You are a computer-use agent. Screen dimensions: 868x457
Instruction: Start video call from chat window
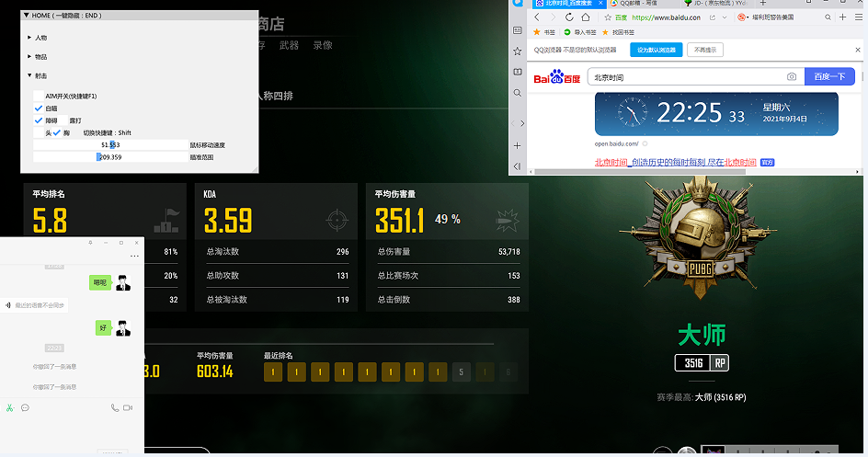click(x=128, y=407)
